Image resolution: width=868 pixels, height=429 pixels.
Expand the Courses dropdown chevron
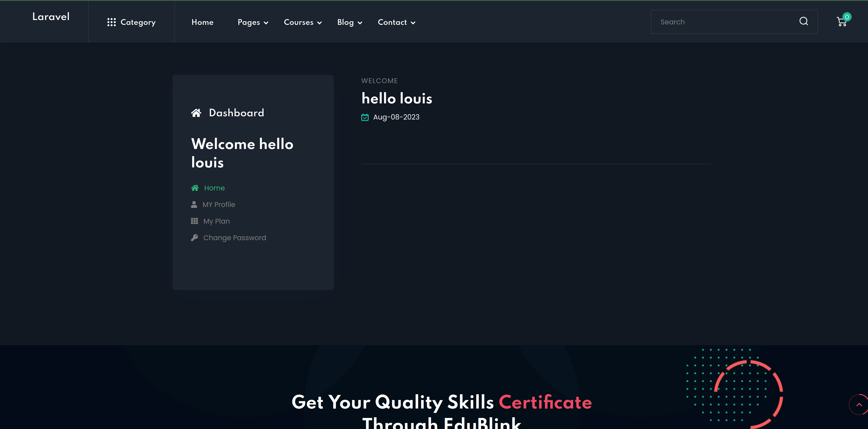(319, 23)
